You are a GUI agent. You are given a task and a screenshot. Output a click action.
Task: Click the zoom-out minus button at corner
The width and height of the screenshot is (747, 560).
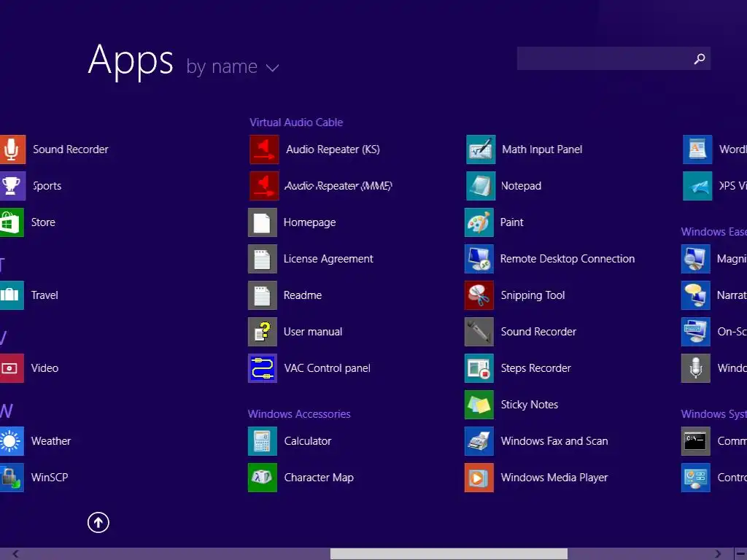[x=741, y=554]
